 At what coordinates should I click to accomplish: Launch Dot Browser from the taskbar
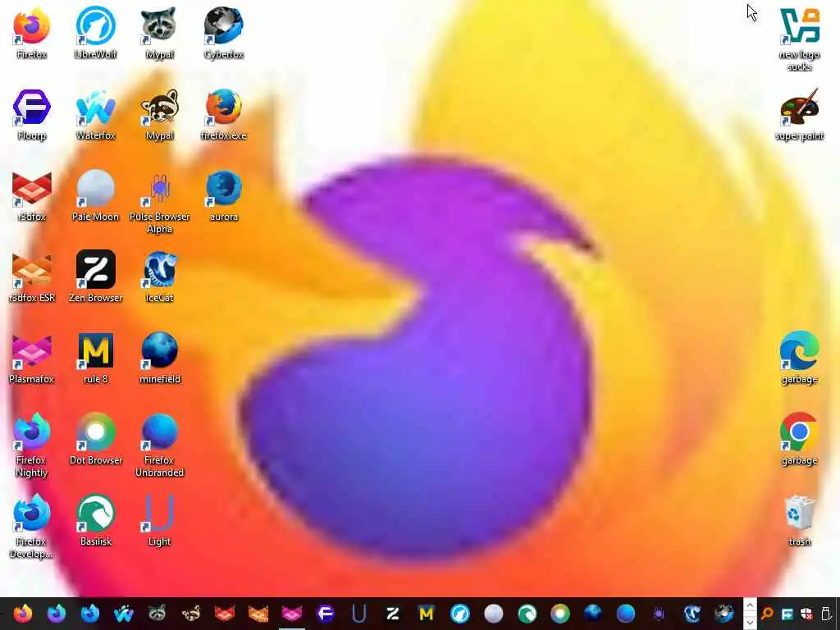(x=560, y=614)
